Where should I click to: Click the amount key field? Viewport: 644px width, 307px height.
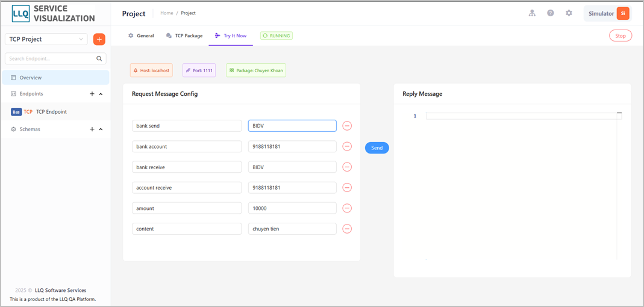[187, 208]
